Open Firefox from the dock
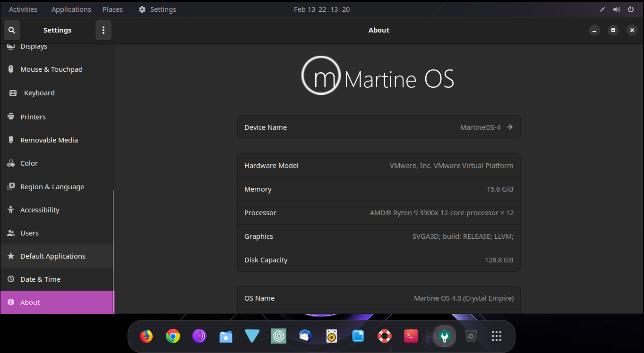 [x=146, y=336]
